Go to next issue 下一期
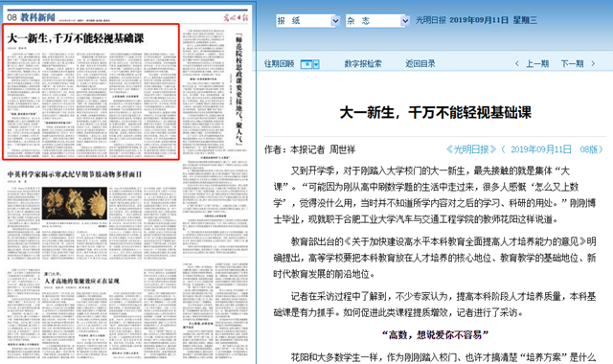The height and width of the screenshot is (364, 613). (573, 64)
